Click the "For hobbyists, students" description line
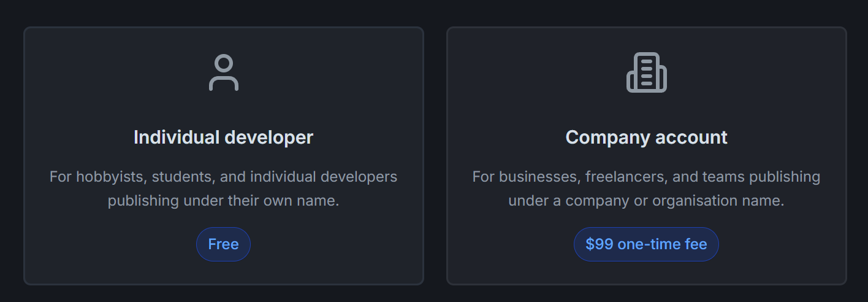Image resolution: width=868 pixels, height=302 pixels. point(223,177)
